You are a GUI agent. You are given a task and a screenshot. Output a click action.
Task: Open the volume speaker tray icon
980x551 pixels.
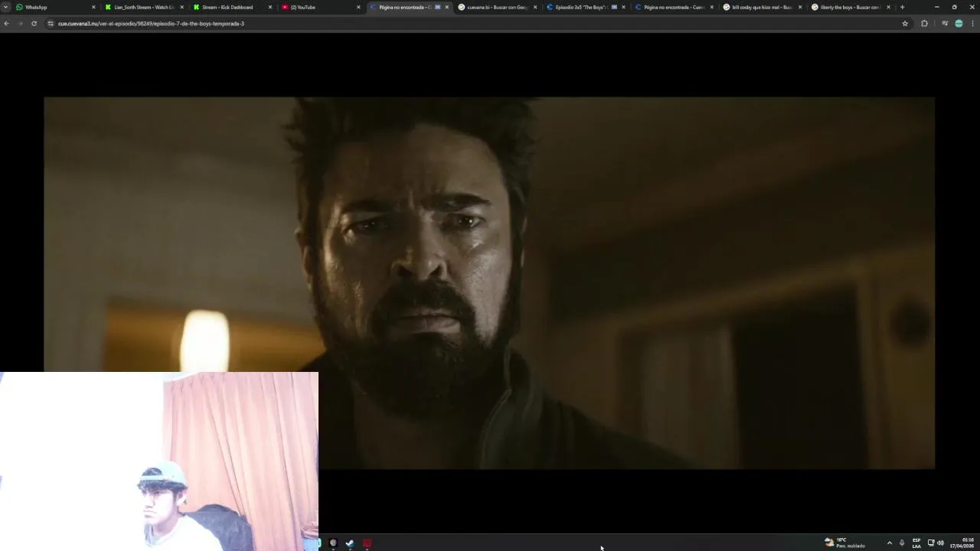[940, 543]
